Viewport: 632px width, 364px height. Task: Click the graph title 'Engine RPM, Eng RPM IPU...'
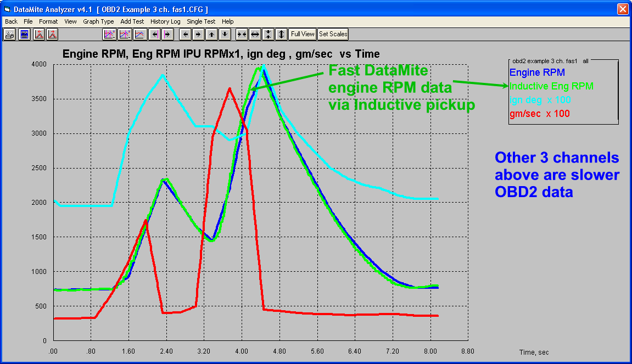[221, 54]
